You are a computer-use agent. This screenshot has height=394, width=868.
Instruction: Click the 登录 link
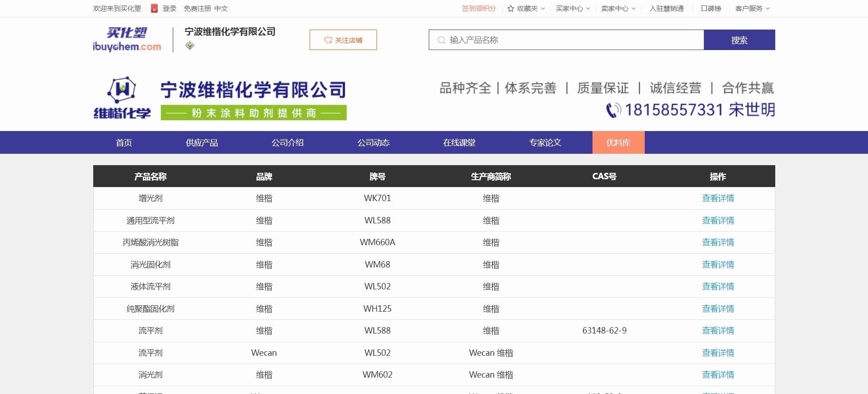point(170,9)
